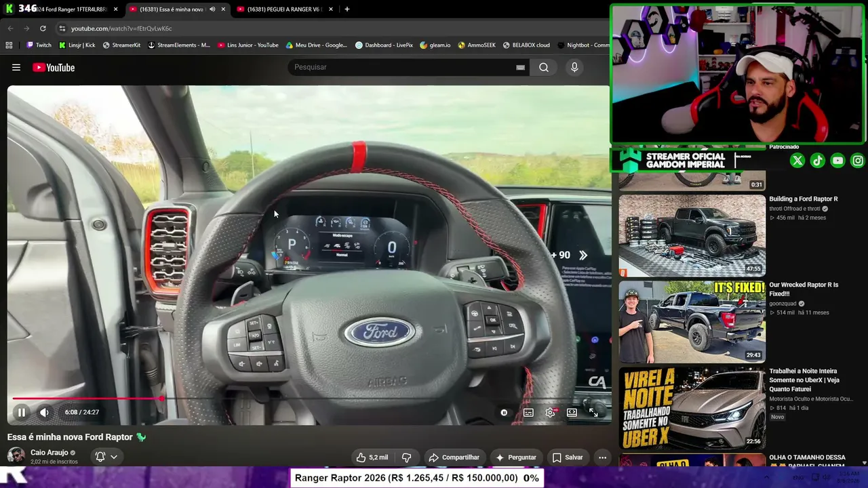
Task: Open the on-screen keyboard in search box
Action: pyautogui.click(x=520, y=67)
